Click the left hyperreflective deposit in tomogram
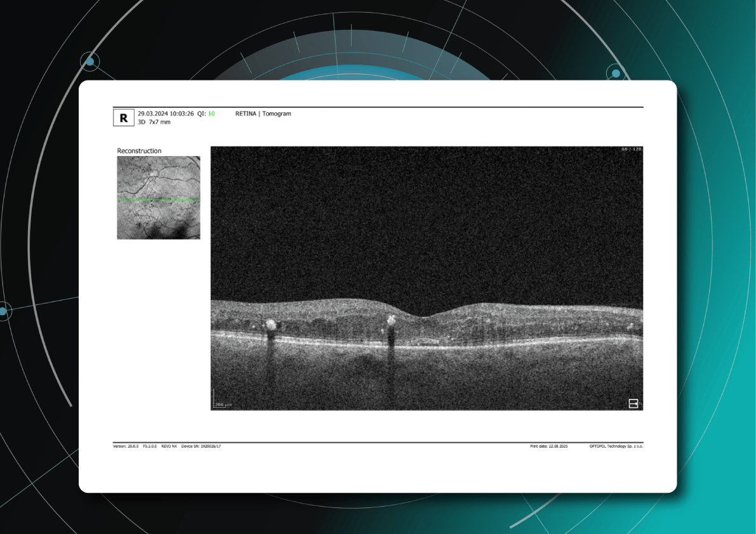Image resolution: width=756 pixels, height=534 pixels. pos(271,325)
